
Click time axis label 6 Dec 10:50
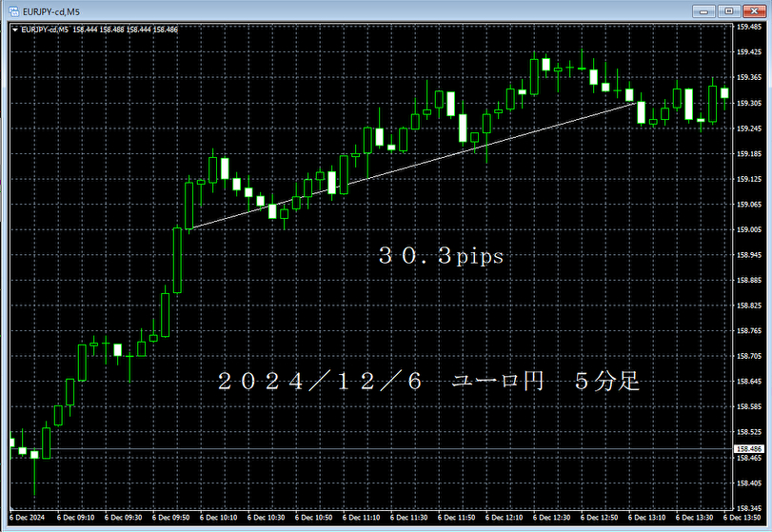coord(313,517)
